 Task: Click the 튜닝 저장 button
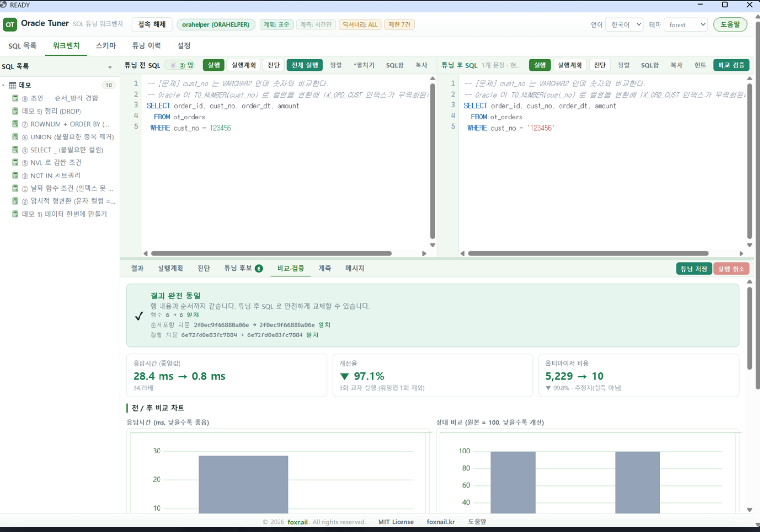(x=694, y=269)
